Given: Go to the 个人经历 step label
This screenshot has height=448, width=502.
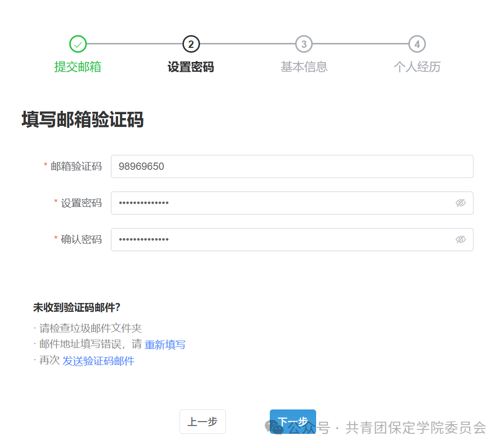Looking at the screenshot, I should (417, 67).
